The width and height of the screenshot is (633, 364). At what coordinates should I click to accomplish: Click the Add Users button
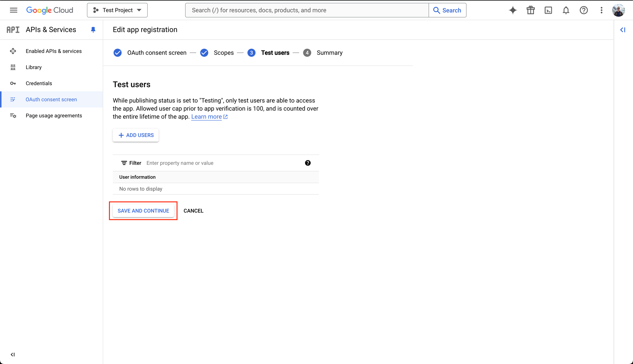pyautogui.click(x=136, y=135)
